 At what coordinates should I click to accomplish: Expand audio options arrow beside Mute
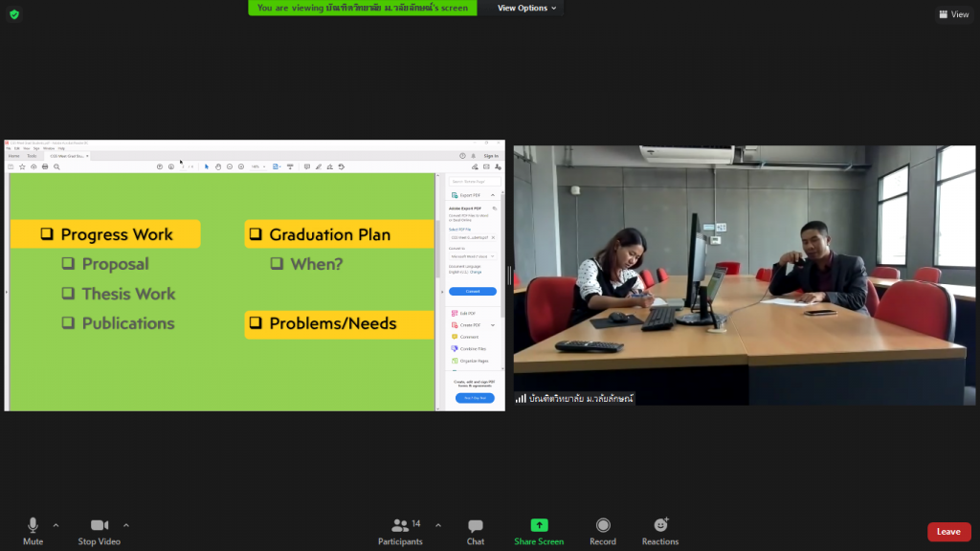click(56, 524)
